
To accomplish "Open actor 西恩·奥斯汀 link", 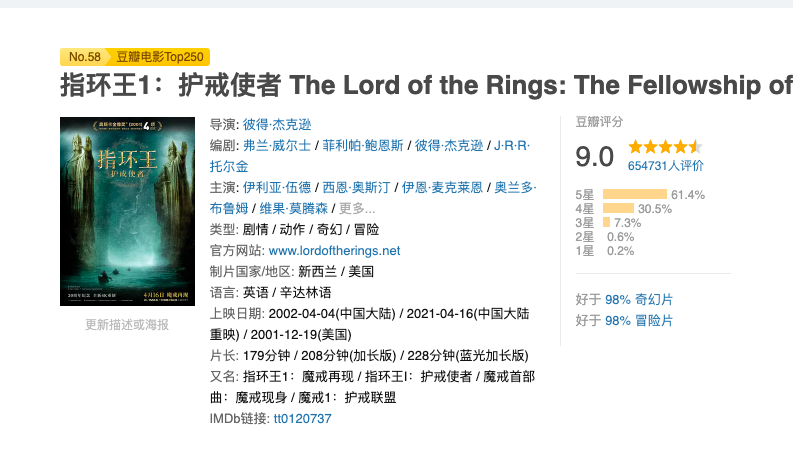I will click(x=355, y=188).
